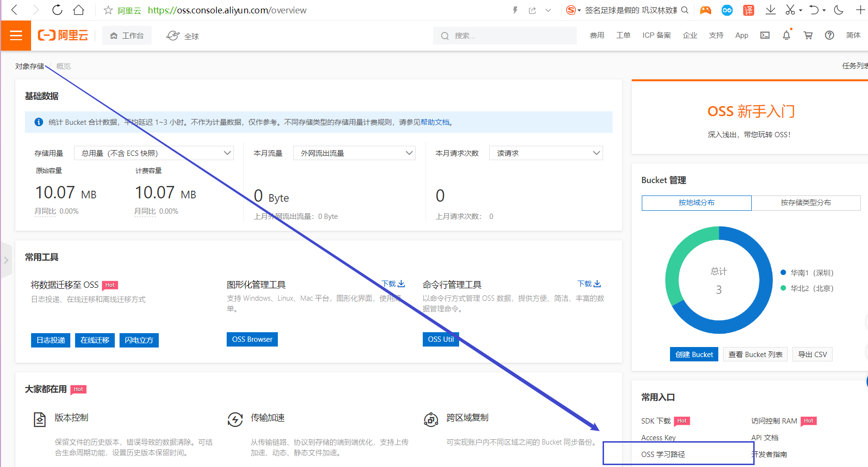Click the Sogou search engine icon
The width and height of the screenshot is (868, 467).
pyautogui.click(x=571, y=10)
